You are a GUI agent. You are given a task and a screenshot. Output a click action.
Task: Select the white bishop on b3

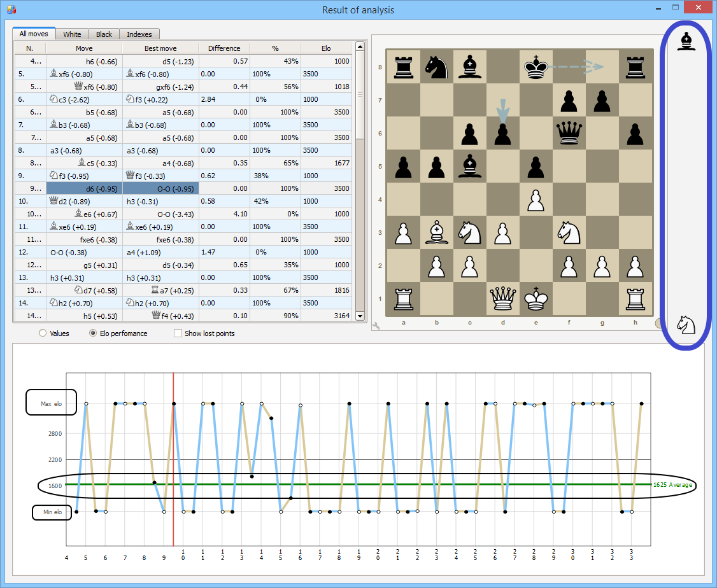[437, 232]
